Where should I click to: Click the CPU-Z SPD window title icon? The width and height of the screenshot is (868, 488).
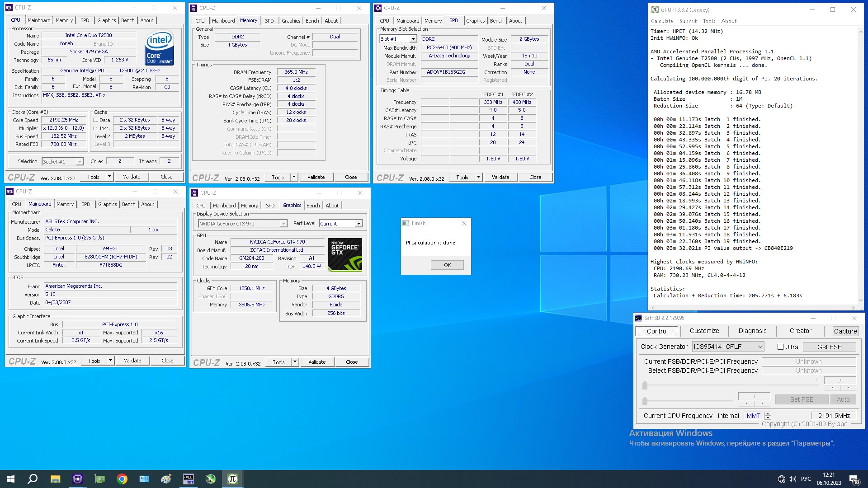click(x=378, y=8)
